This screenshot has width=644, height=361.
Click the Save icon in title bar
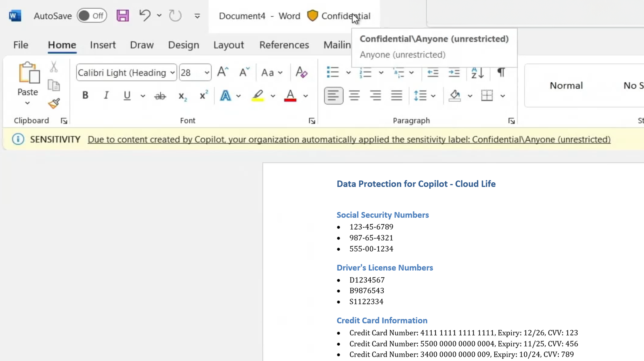(123, 16)
